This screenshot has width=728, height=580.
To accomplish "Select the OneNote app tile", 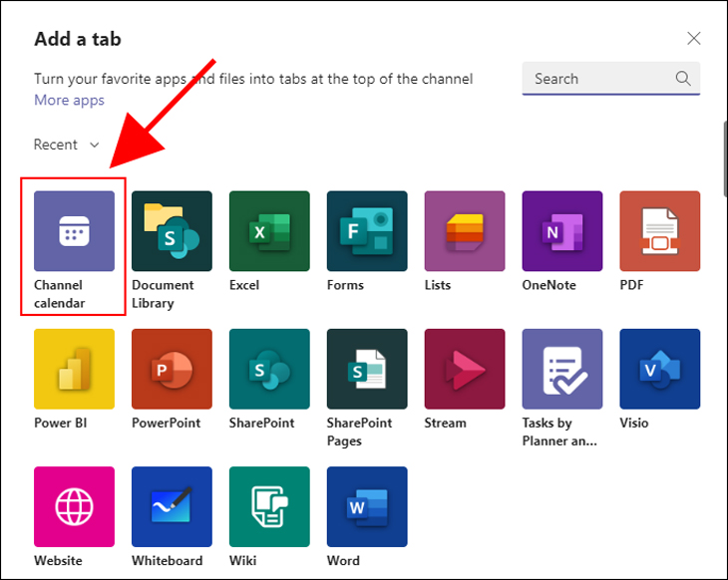I will tap(562, 231).
